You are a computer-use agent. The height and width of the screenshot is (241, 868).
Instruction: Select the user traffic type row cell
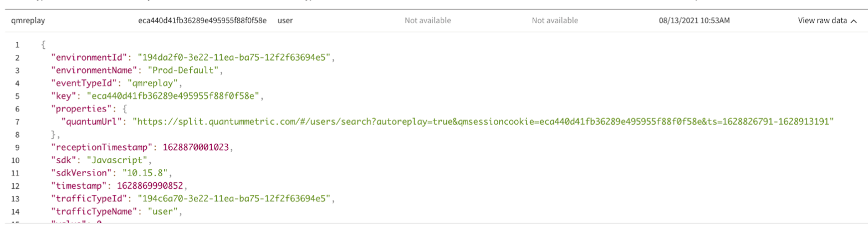click(x=285, y=21)
